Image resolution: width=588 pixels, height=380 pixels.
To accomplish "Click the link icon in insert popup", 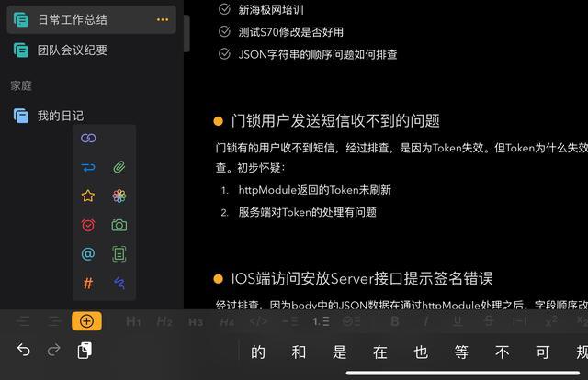I will [88, 138].
